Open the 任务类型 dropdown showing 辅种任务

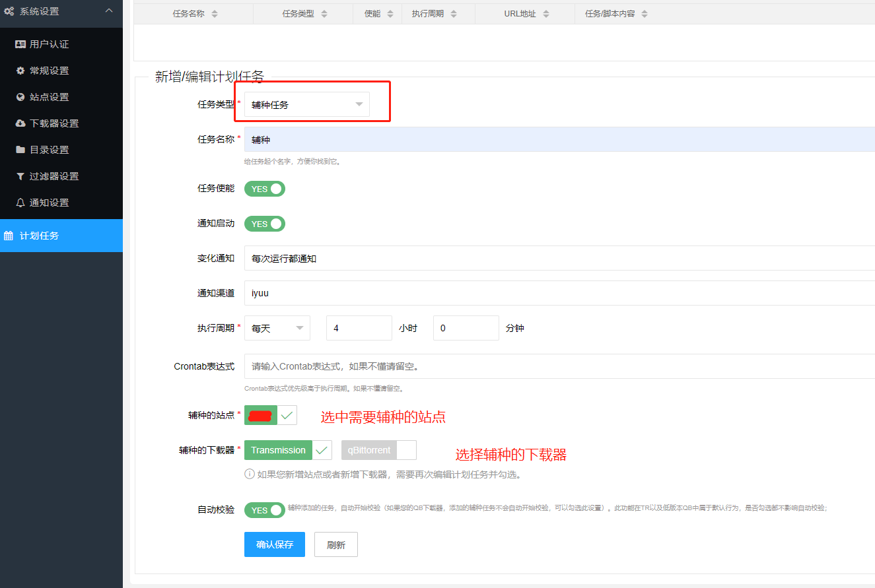click(x=308, y=104)
